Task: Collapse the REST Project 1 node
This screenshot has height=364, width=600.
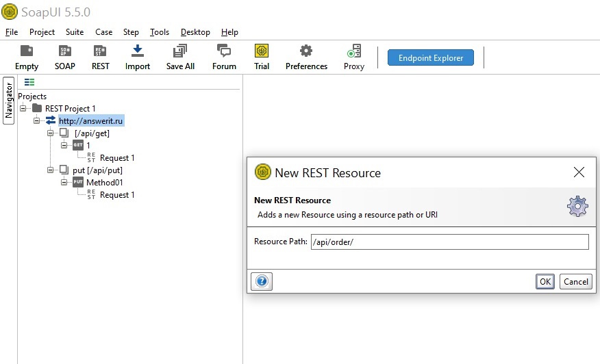Action: pos(23,109)
